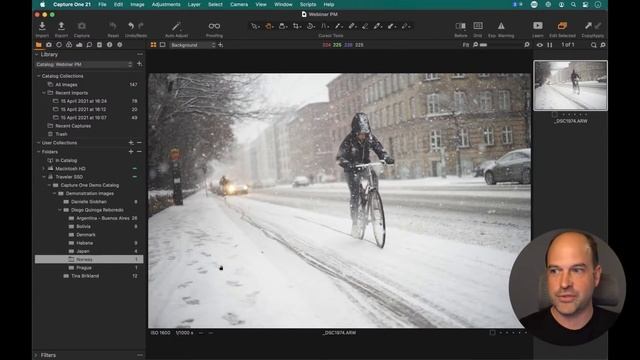Open the Color three-circles tool tab
The width and height of the screenshot is (640, 360).
point(69,45)
